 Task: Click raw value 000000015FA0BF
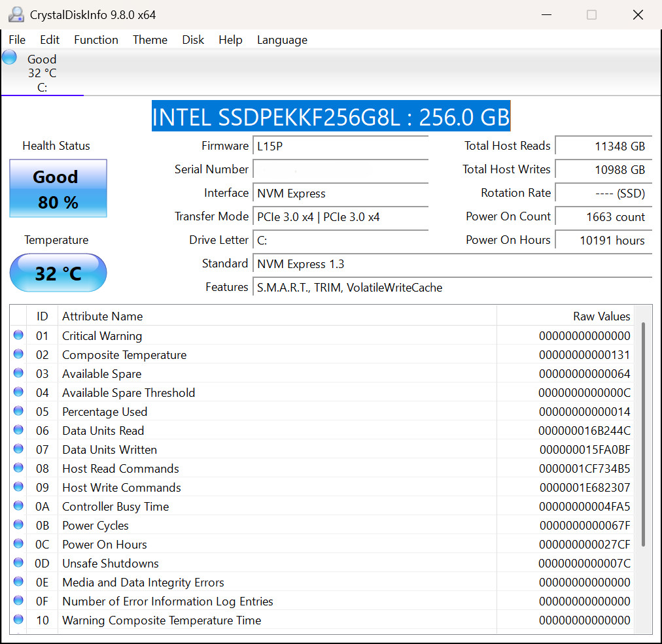click(x=585, y=450)
